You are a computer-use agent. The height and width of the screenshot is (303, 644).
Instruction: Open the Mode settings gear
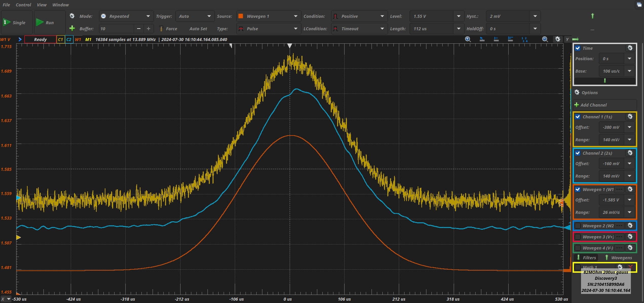pyautogui.click(x=72, y=16)
